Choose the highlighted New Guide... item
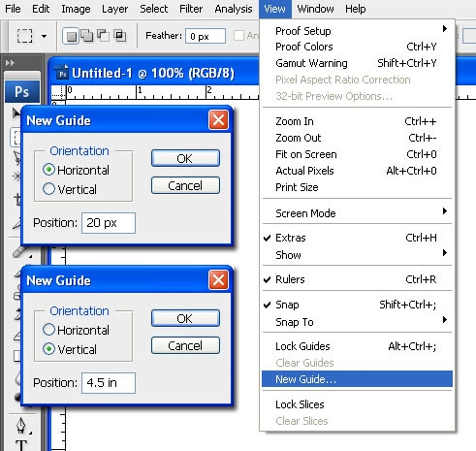The image size is (476, 451). [357, 379]
